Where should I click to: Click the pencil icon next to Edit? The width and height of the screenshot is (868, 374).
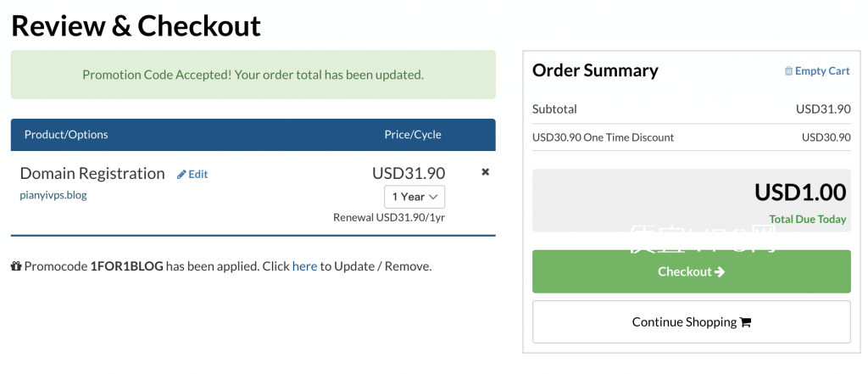pyautogui.click(x=181, y=175)
